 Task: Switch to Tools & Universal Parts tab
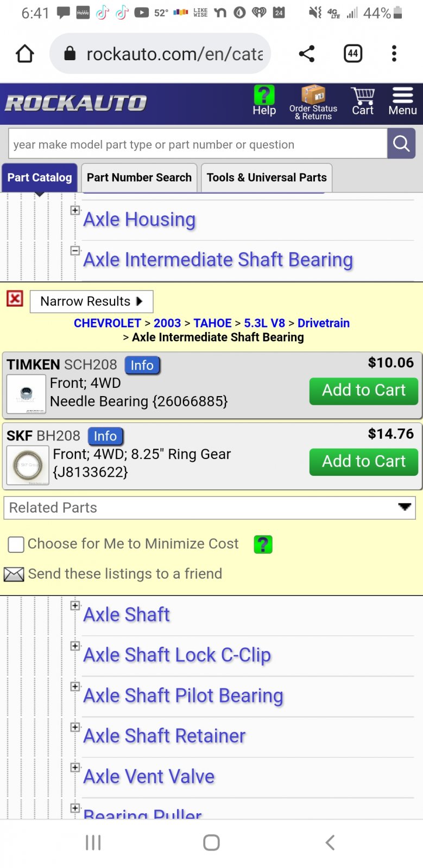267,178
